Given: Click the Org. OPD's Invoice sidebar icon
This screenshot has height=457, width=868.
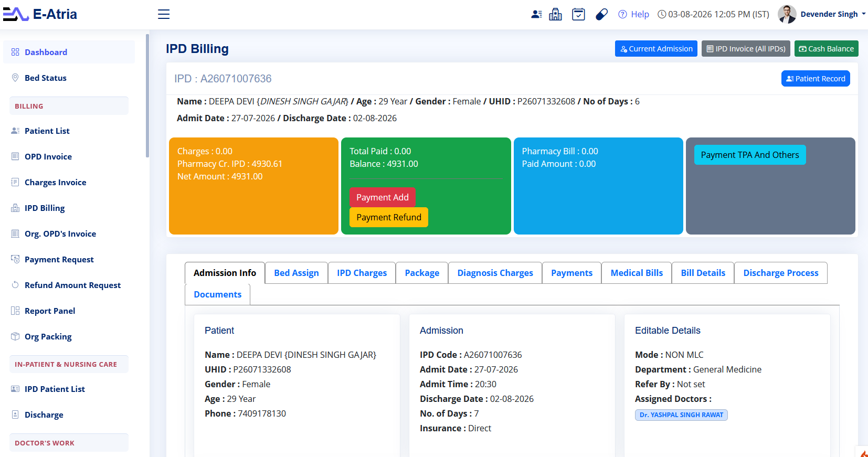Looking at the screenshot, I should [15, 233].
